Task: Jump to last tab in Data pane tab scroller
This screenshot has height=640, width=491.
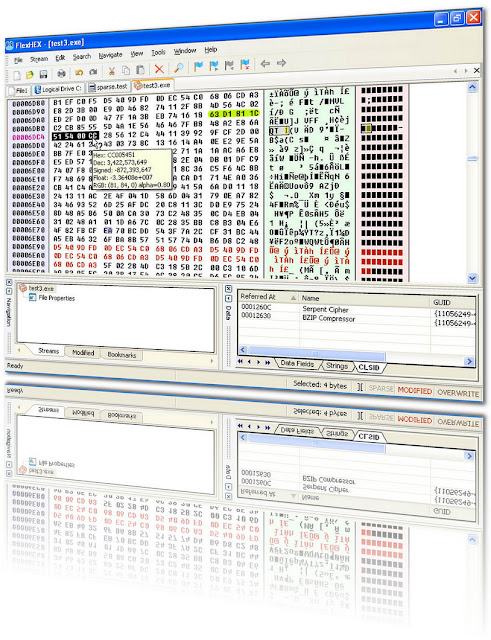Action: tap(267, 362)
